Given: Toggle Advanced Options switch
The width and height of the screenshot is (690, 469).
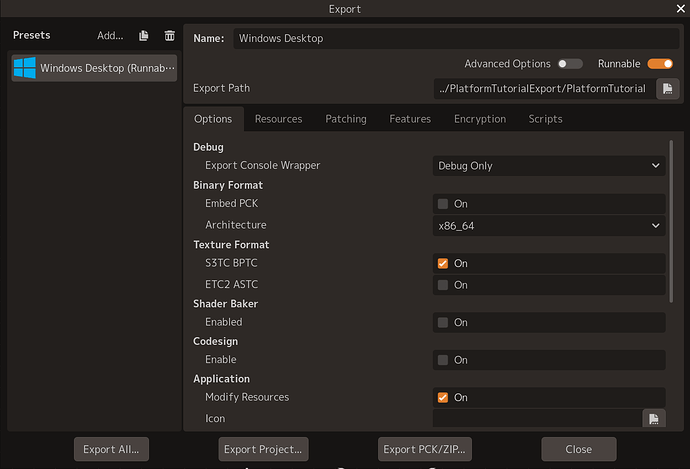Looking at the screenshot, I should tap(570, 64).
